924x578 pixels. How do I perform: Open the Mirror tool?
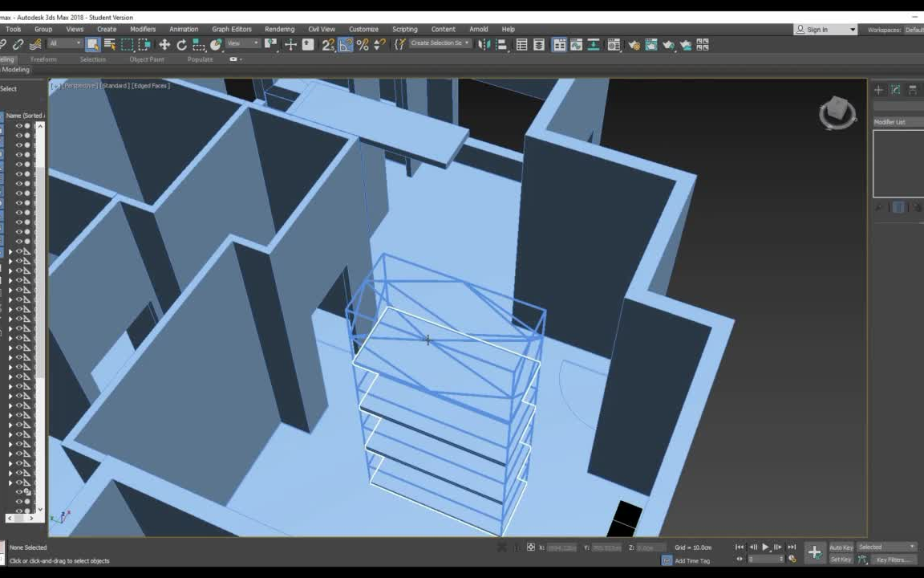click(x=485, y=45)
